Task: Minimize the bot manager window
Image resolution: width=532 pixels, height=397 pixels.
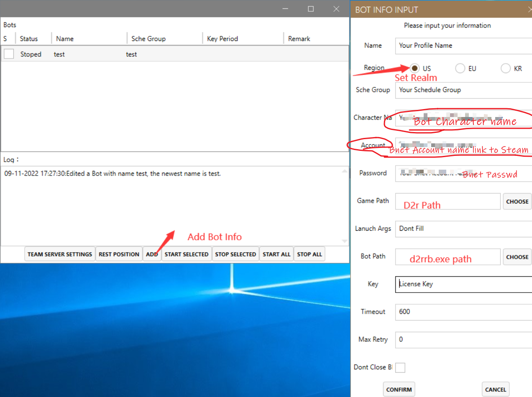Action: tap(285, 9)
